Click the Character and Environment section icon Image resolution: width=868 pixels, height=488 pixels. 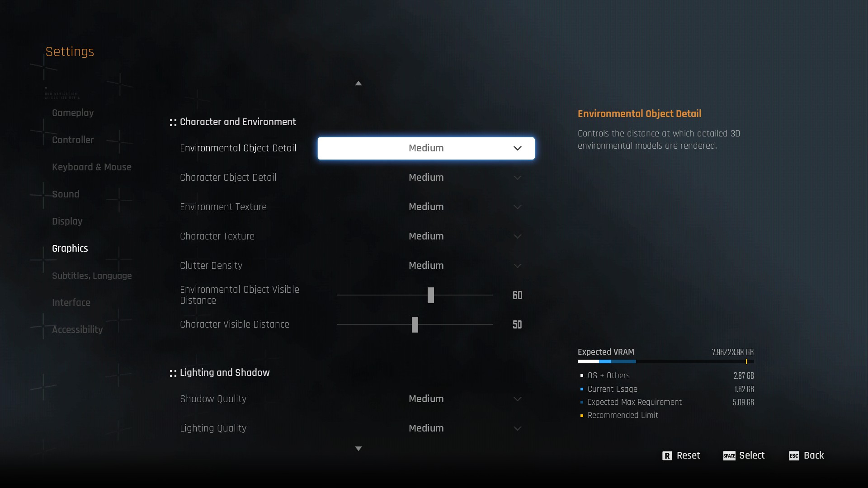point(173,122)
